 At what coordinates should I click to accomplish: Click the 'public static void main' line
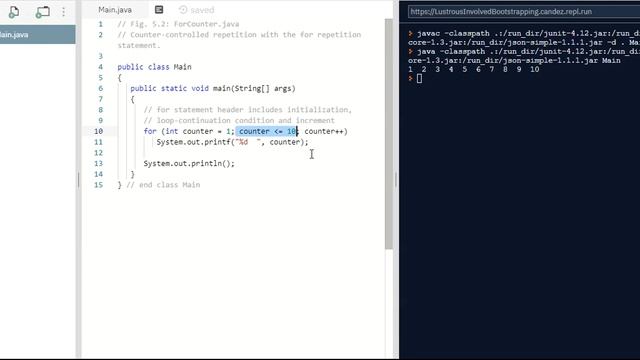coord(213,89)
